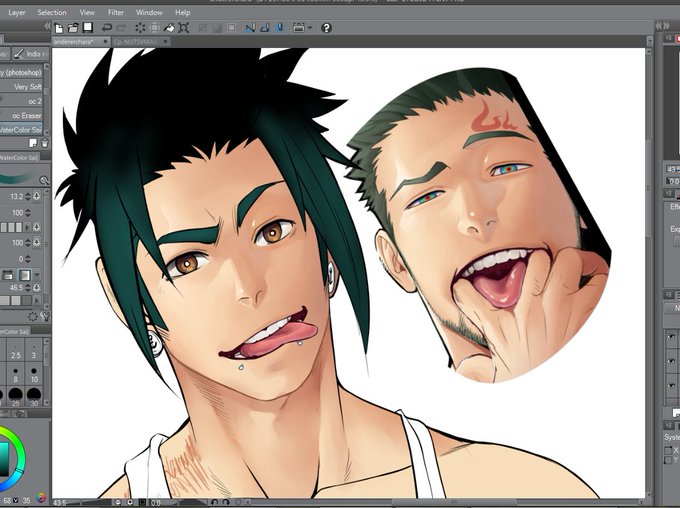This screenshot has height=508, width=680.
Task: Toggle Snap to Ruler icon
Action: tap(250, 28)
